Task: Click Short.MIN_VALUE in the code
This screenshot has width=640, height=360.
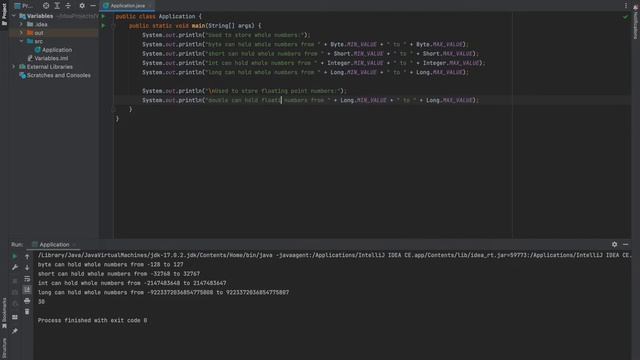Action: (358, 53)
